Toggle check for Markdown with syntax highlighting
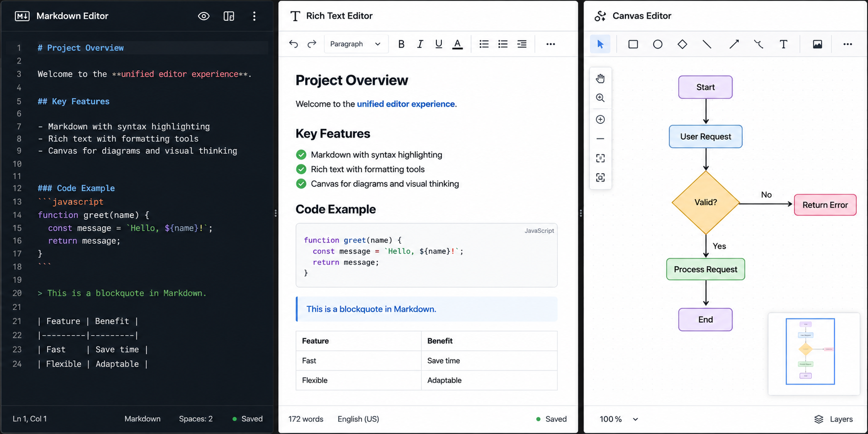The width and height of the screenshot is (868, 434). pos(301,155)
